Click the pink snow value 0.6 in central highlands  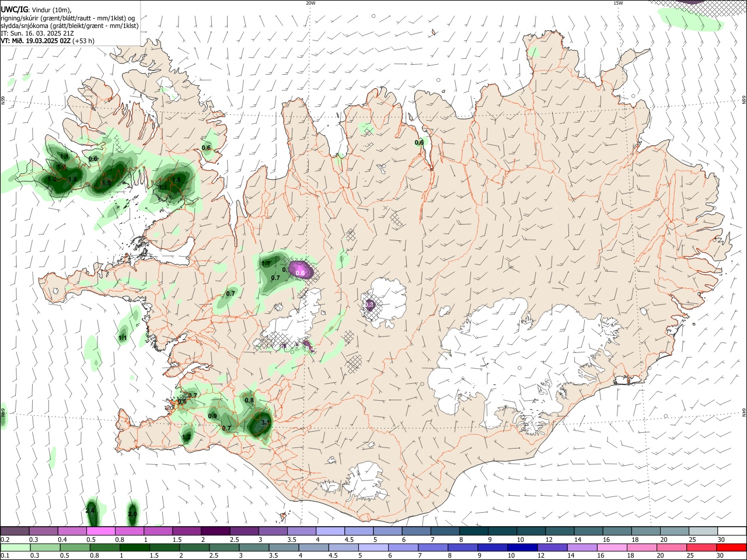coord(301,272)
